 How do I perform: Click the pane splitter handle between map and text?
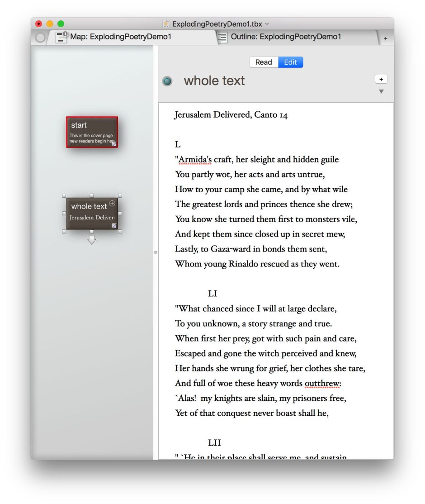[x=156, y=252]
